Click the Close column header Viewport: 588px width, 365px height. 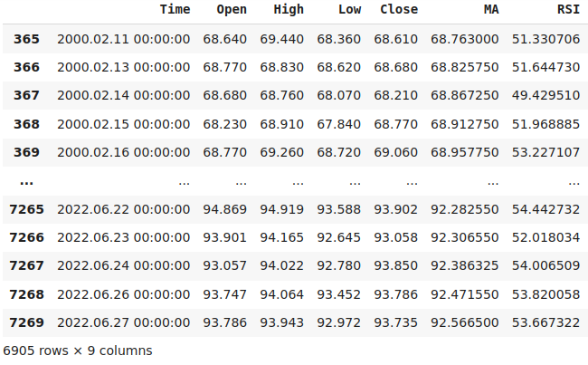tap(399, 9)
